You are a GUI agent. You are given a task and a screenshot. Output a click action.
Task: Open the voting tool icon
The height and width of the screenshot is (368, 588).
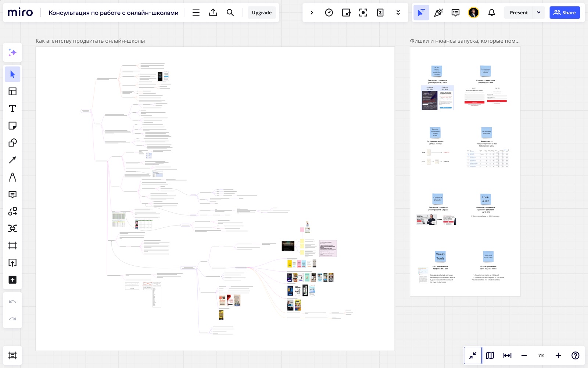coord(346,13)
